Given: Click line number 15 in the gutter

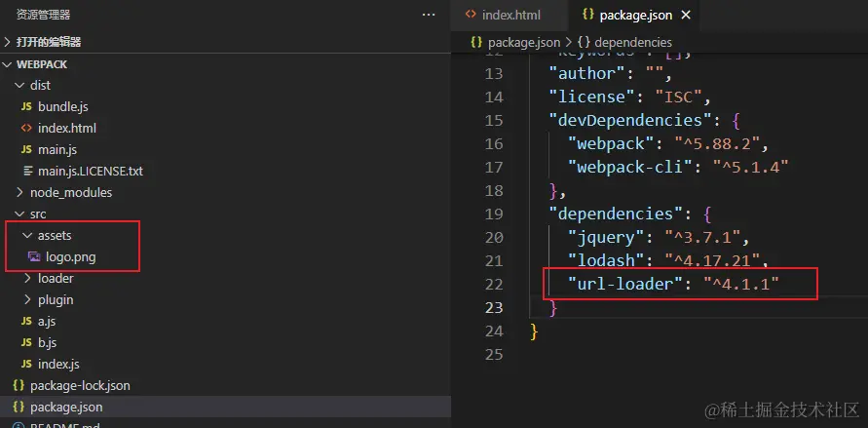Looking at the screenshot, I should (x=494, y=120).
